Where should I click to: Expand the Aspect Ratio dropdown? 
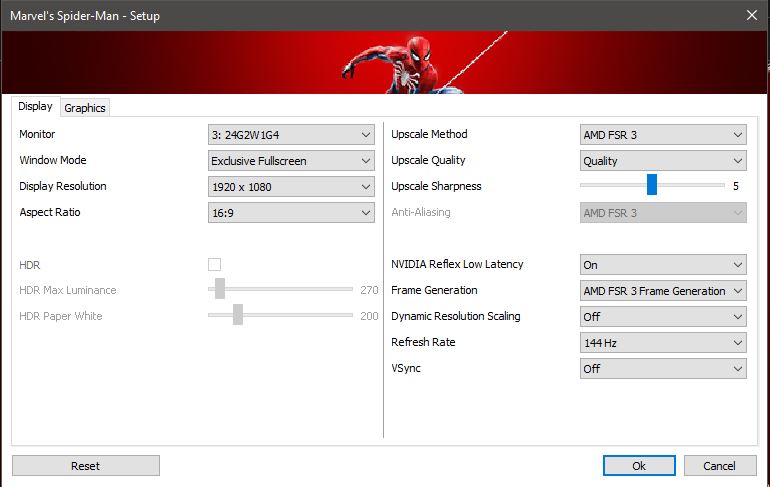pyautogui.click(x=291, y=213)
